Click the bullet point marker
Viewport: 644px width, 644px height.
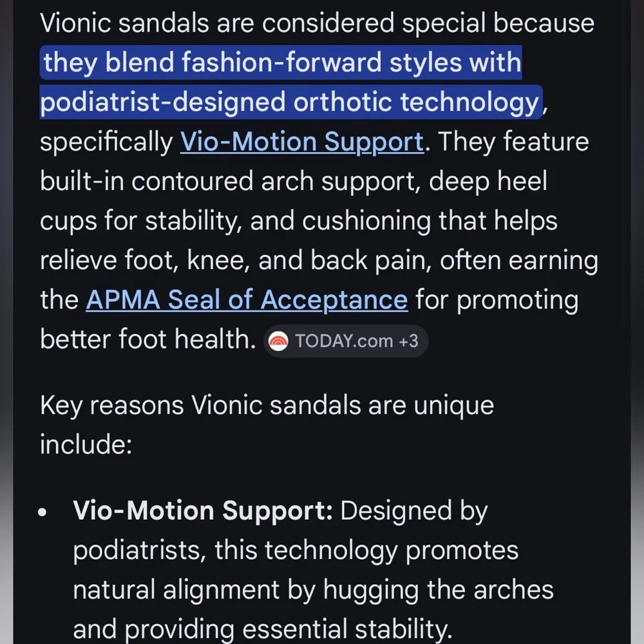point(43,512)
